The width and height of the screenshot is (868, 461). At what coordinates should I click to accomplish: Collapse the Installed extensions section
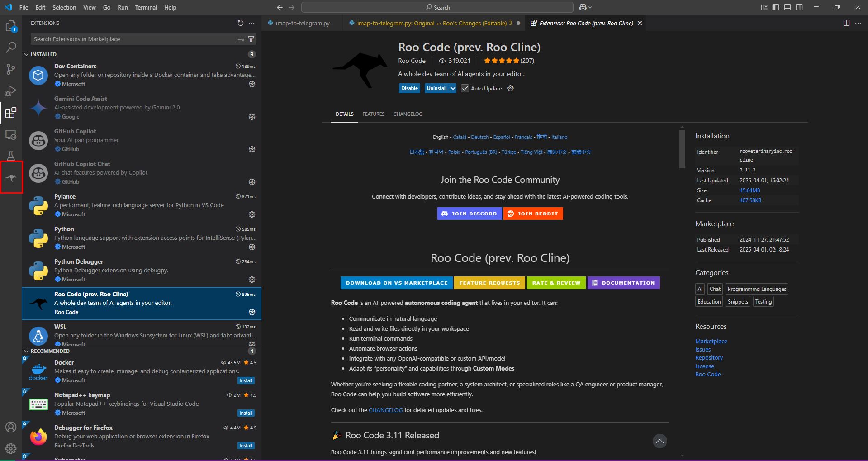[x=26, y=54]
